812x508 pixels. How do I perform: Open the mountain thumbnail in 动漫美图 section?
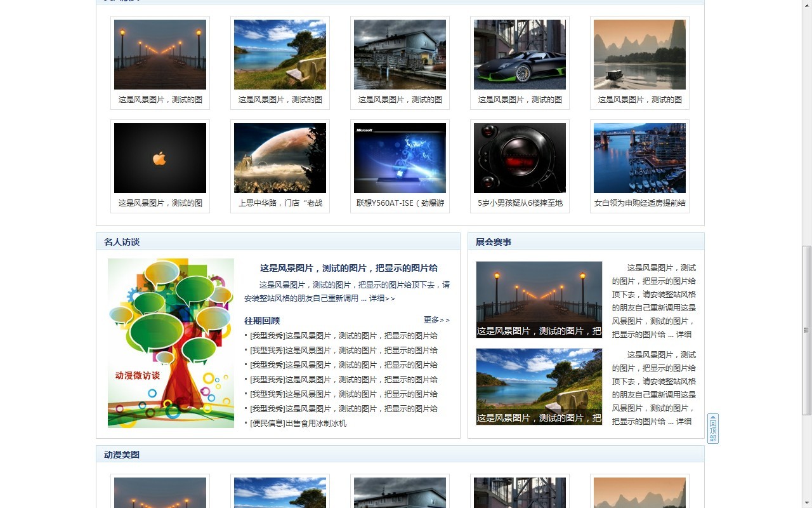tap(639, 493)
